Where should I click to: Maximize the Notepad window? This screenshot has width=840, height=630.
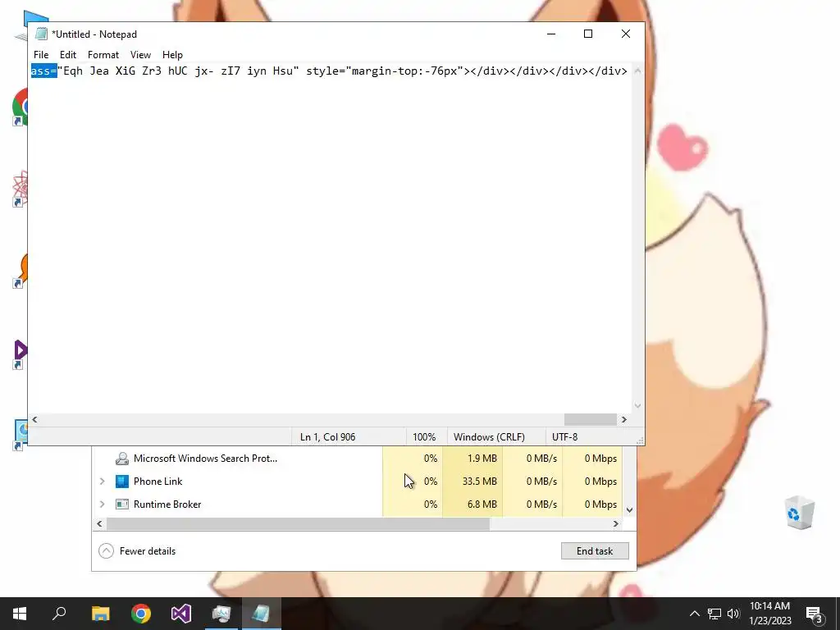point(588,34)
